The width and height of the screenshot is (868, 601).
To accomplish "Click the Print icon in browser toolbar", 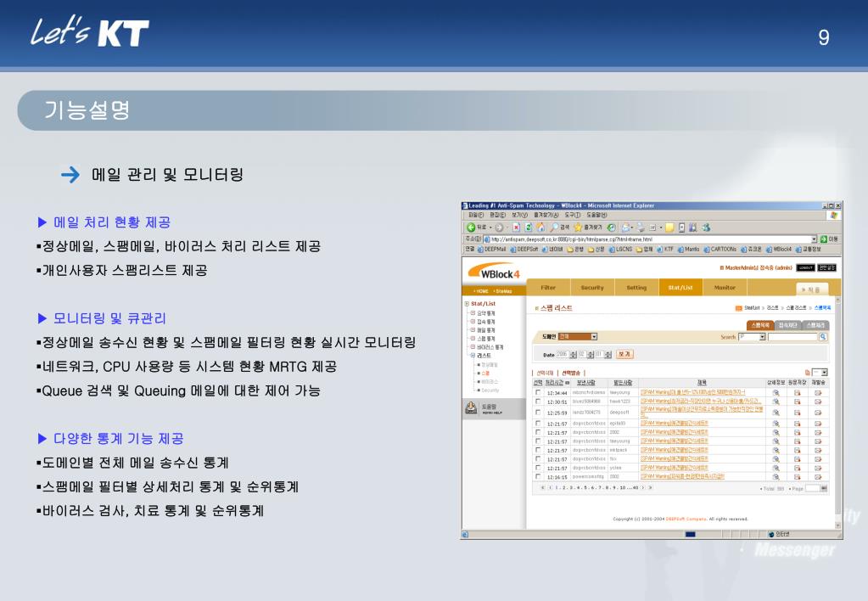I will click(x=641, y=227).
